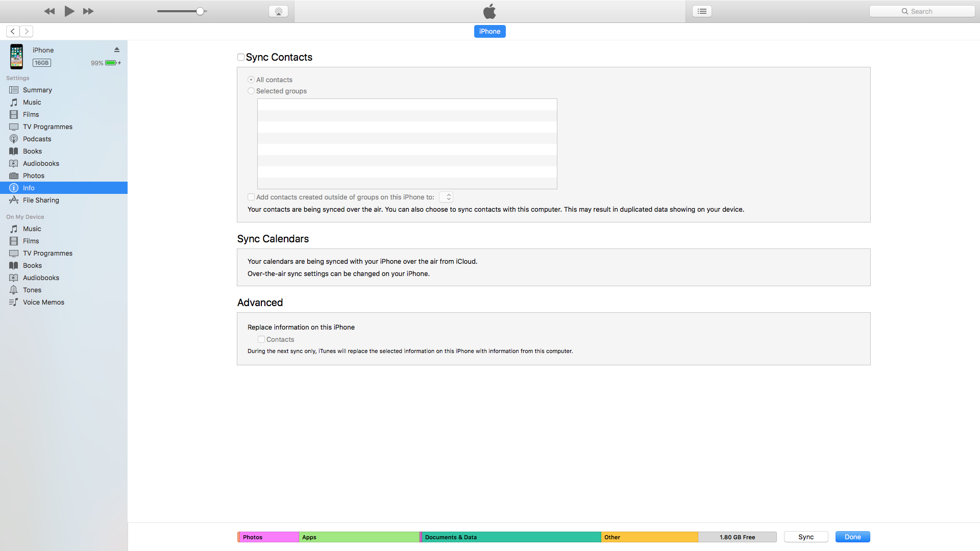This screenshot has height=551, width=980.
Task: Tick Contacts under Replace information
Action: (x=261, y=340)
